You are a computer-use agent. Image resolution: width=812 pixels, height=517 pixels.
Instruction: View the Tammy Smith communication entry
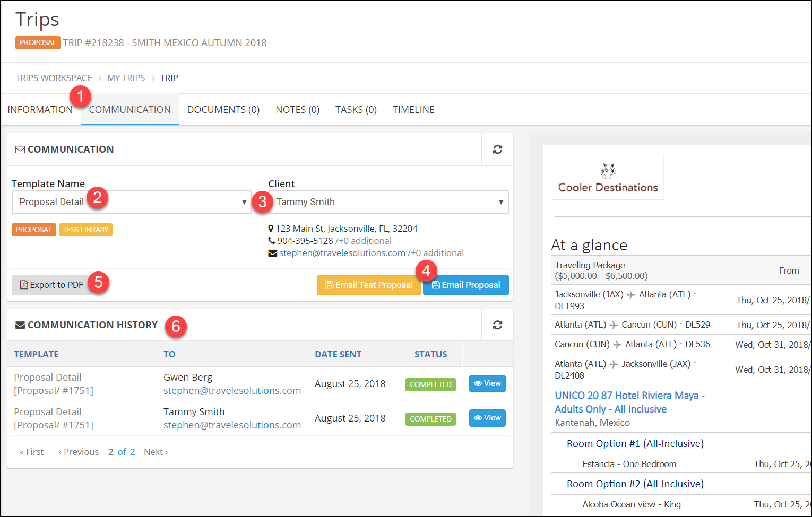487,418
